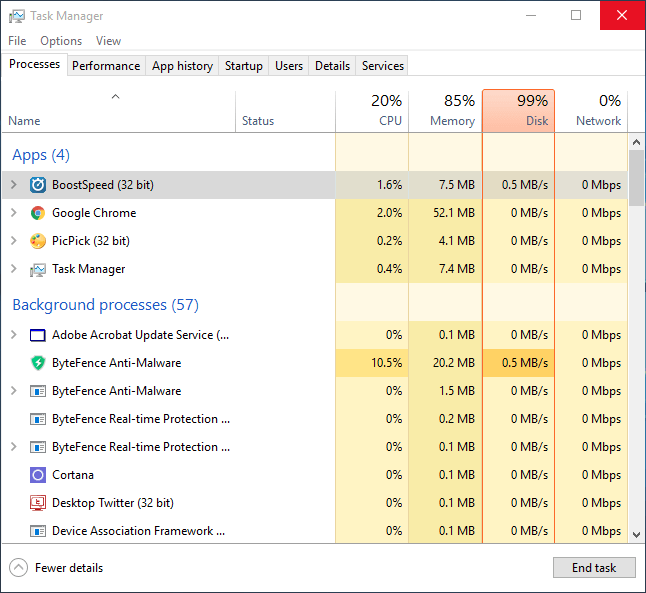Click the green ByteFence shield icon

[37, 363]
